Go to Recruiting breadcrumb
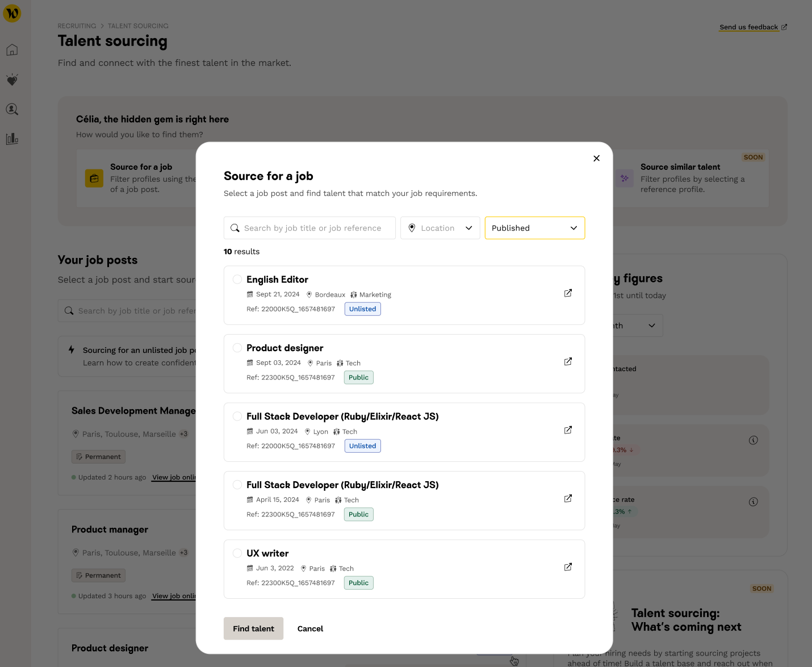Viewport: 812px width, 667px height. [x=77, y=26]
